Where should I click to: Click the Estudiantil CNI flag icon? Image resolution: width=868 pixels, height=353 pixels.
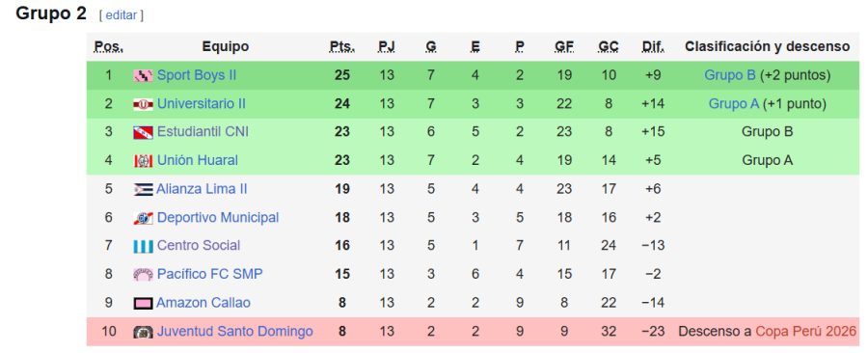point(144,132)
